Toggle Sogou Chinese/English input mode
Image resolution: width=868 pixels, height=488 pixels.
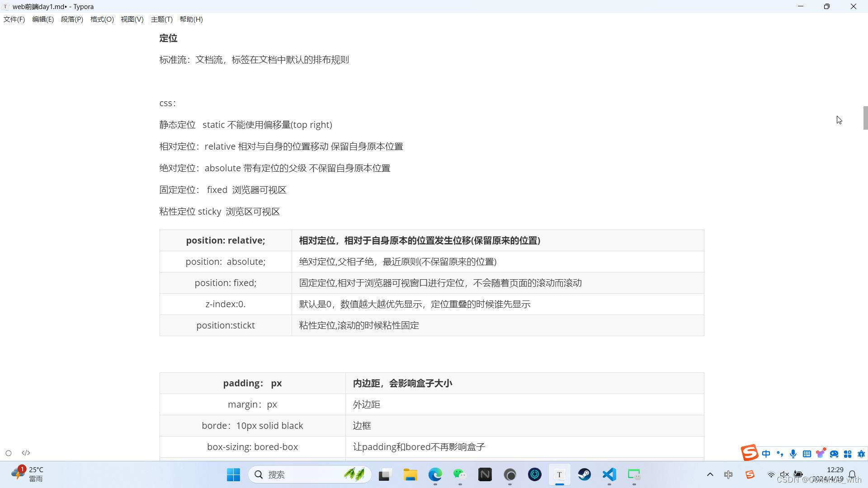tap(766, 454)
